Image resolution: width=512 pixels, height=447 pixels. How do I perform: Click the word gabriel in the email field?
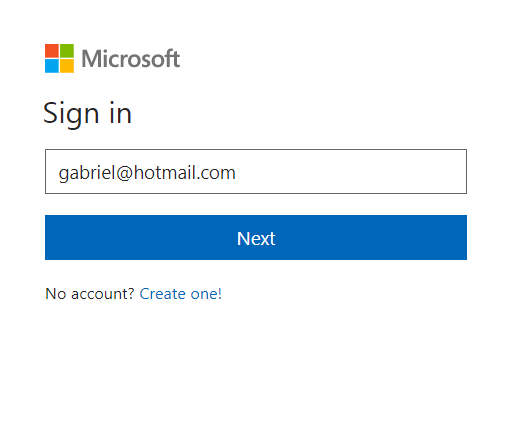click(x=87, y=173)
